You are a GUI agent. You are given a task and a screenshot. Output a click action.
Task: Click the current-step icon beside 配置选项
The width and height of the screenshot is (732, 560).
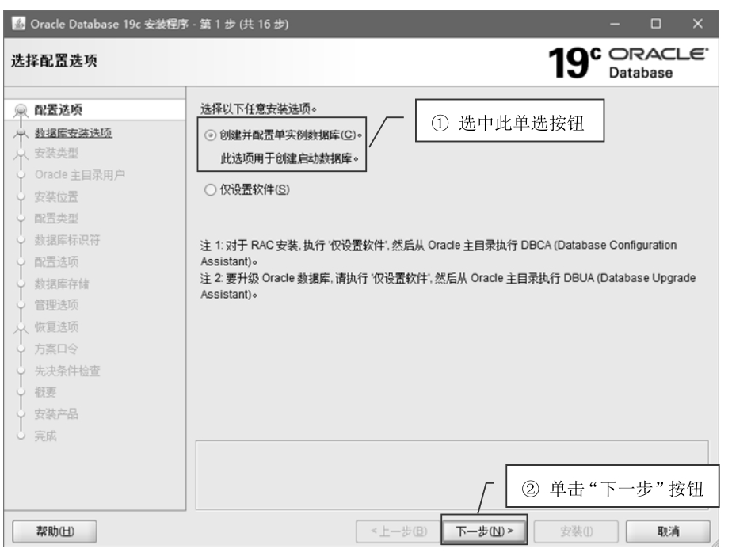tap(21, 111)
